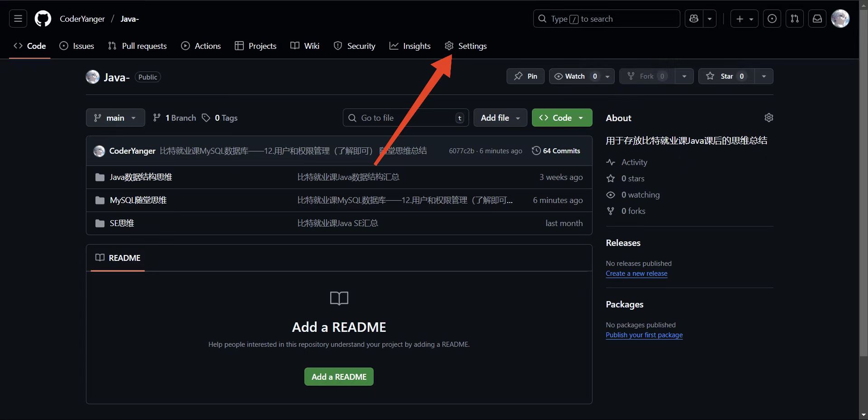Star the Java- repository
Image resolution: width=868 pixels, height=420 pixels.
726,76
